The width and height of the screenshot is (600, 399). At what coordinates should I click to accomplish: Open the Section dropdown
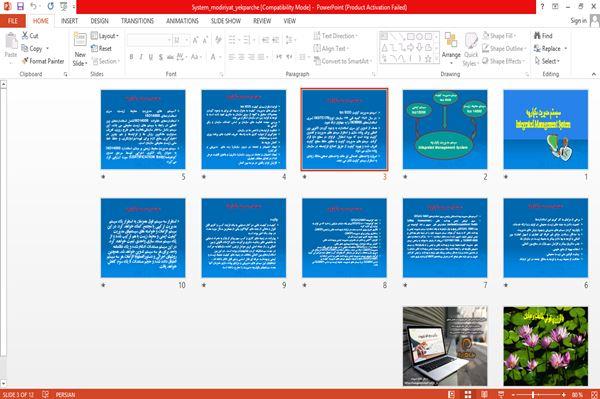pyautogui.click(x=106, y=61)
